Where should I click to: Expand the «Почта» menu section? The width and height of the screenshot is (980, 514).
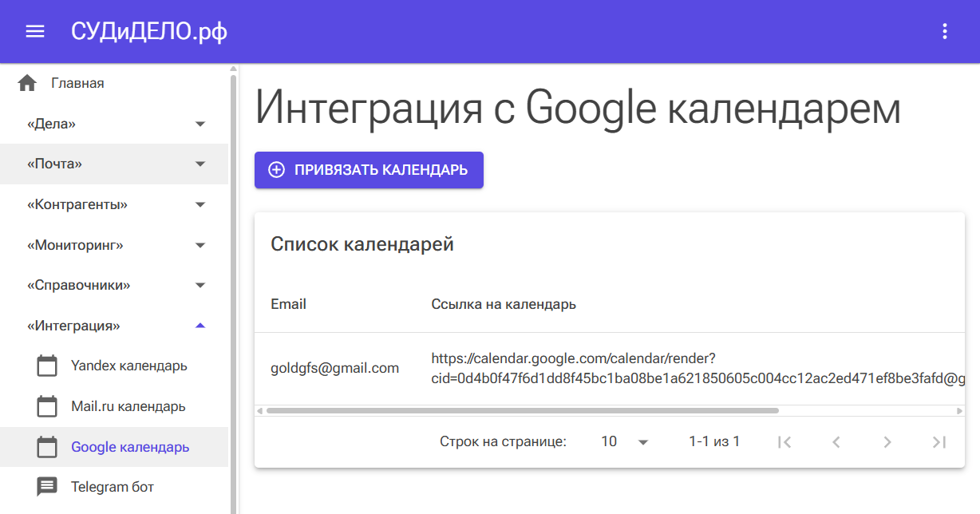pyautogui.click(x=200, y=164)
